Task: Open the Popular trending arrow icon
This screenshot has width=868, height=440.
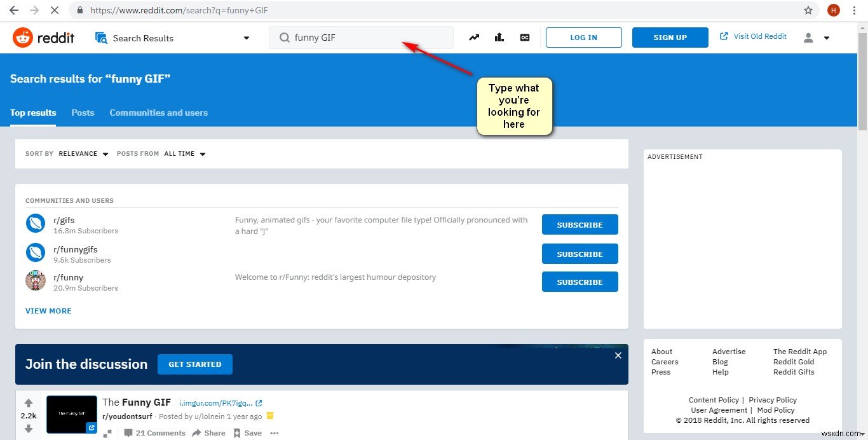Action: pos(474,38)
